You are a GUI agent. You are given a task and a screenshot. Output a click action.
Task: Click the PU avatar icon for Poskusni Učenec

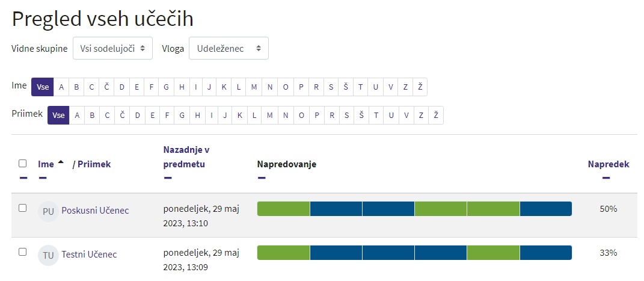[x=48, y=211]
